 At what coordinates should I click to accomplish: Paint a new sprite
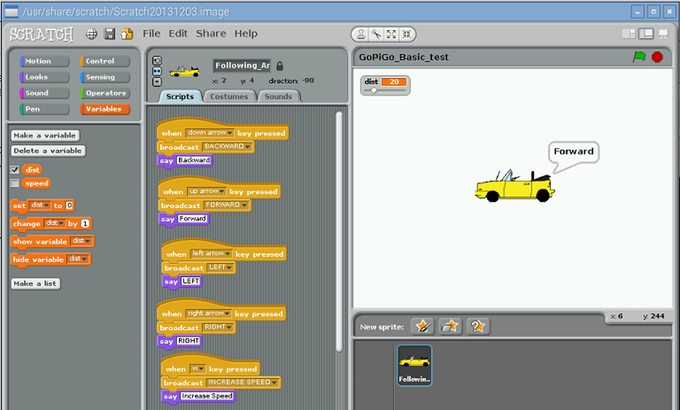422,326
